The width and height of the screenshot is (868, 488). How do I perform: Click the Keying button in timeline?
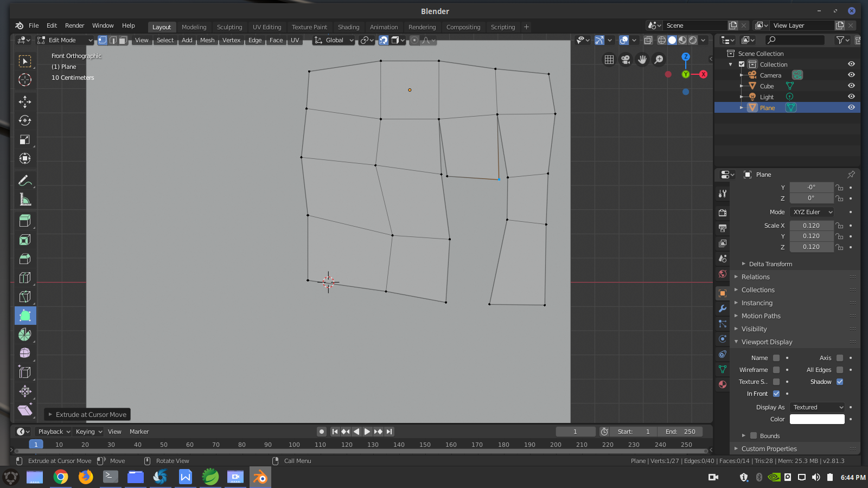(88, 432)
